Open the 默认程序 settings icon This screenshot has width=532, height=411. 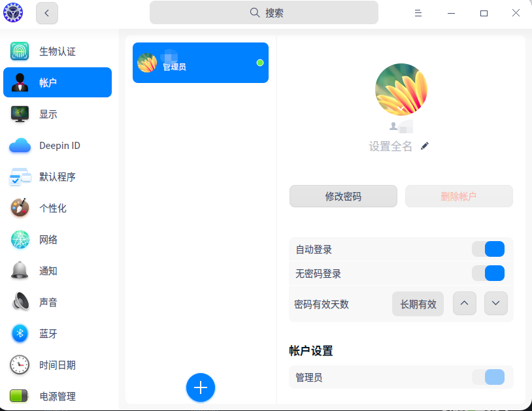[x=20, y=177]
